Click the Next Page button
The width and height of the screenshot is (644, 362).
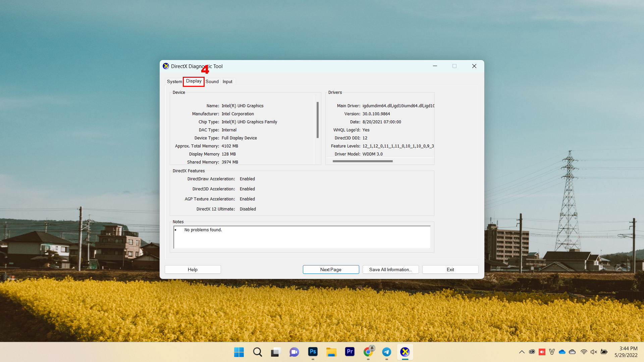(331, 269)
